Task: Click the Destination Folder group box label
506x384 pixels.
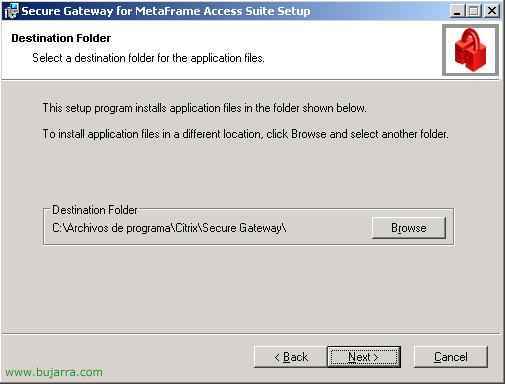Action: 95,210
